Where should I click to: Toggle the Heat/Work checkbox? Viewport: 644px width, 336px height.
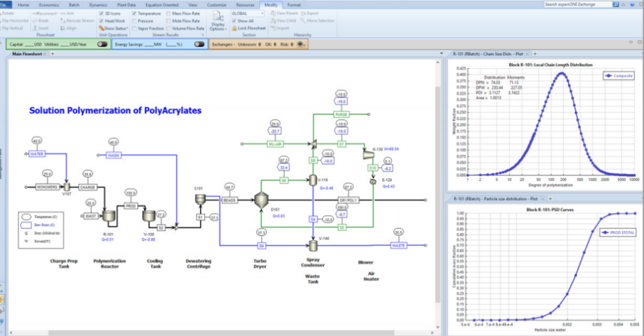[x=102, y=21]
